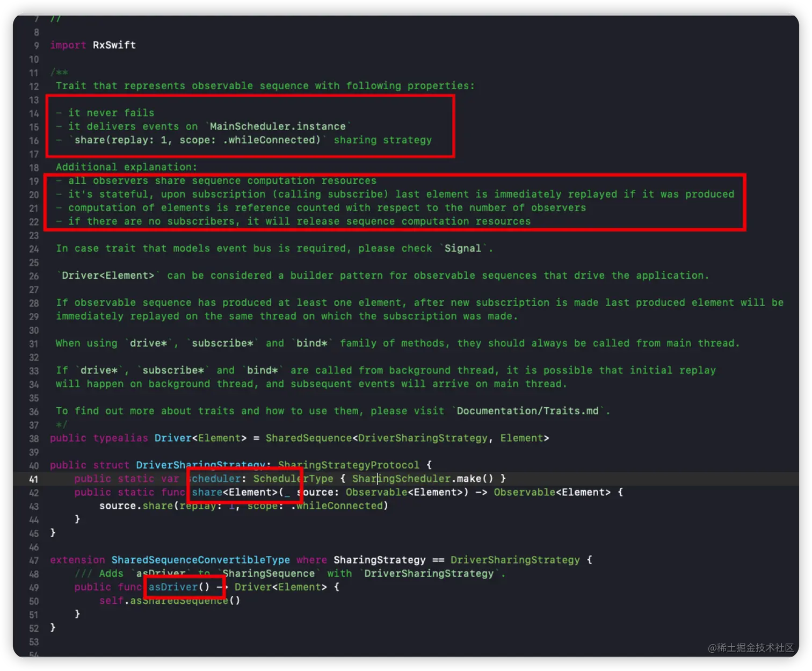Click 'if there are no subscribers' text
Viewport: 812px width, 671px height.
pyautogui.click(x=154, y=221)
